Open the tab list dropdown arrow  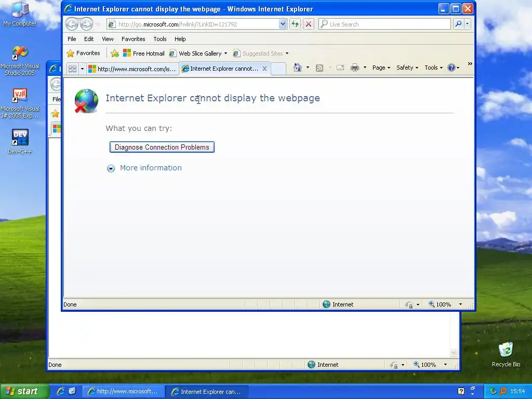coord(82,69)
